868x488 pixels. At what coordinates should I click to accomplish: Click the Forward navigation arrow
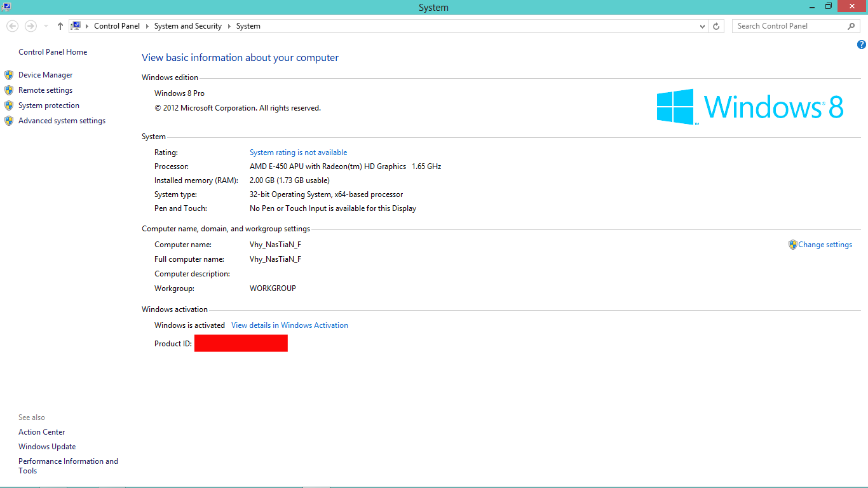click(x=31, y=26)
